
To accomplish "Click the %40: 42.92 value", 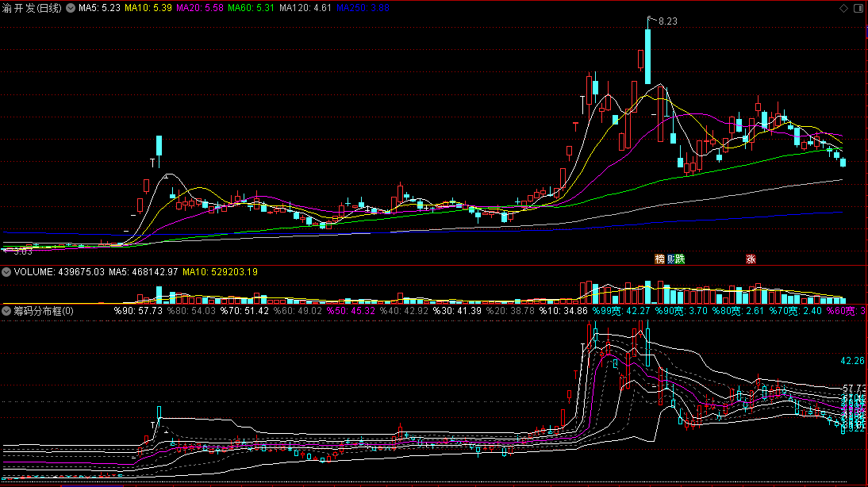I will tap(404, 311).
